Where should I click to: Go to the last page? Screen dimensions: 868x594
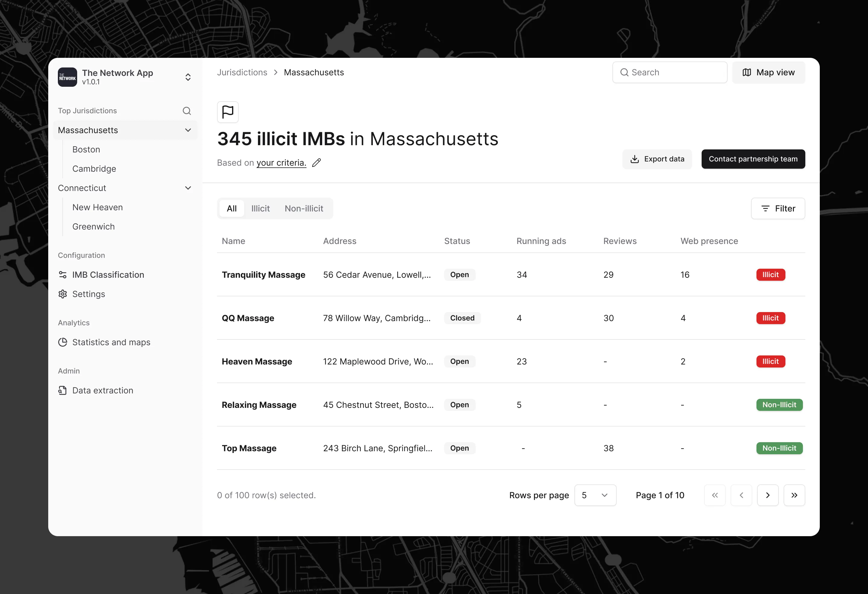pyautogui.click(x=794, y=495)
